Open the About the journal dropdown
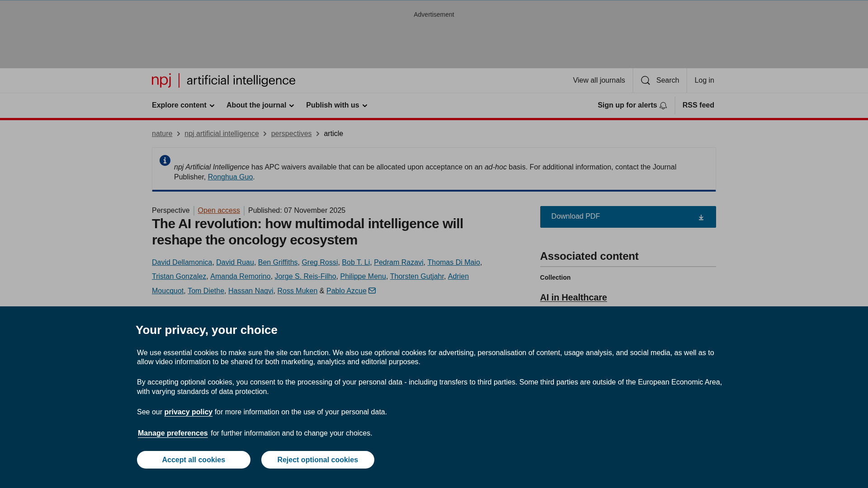 click(260, 105)
